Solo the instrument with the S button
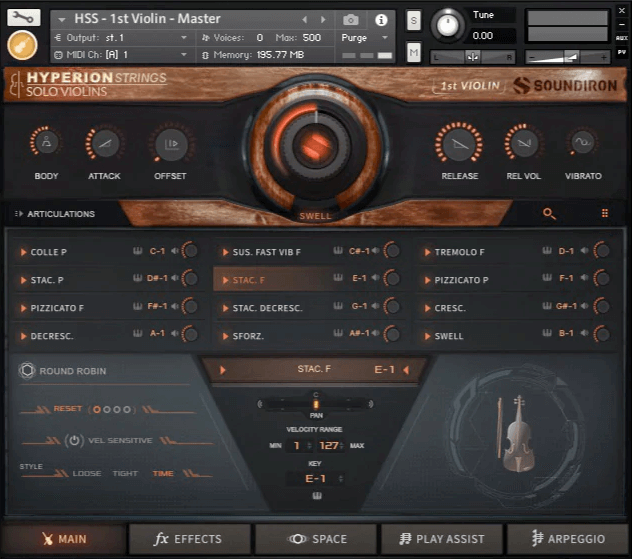This screenshot has width=632, height=559. (414, 20)
